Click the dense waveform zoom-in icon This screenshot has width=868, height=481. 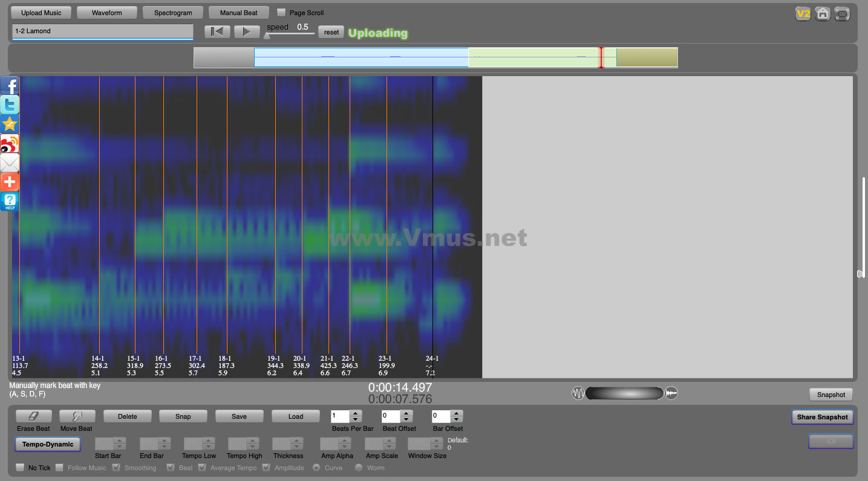(671, 393)
